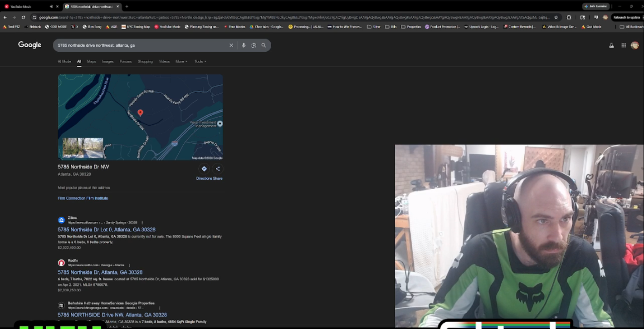The image size is (644, 329).
Task: Open the All Bookmarks folder
Action: click(x=631, y=27)
